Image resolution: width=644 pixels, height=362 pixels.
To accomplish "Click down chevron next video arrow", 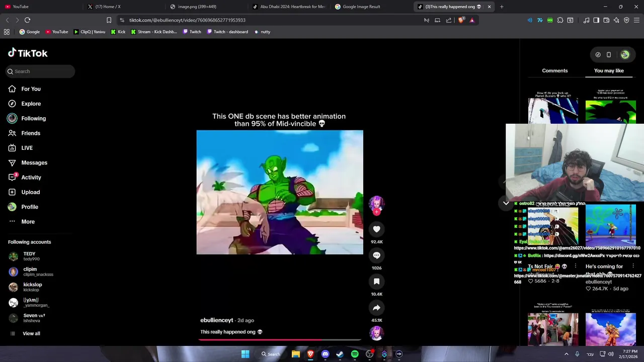I will (x=506, y=204).
